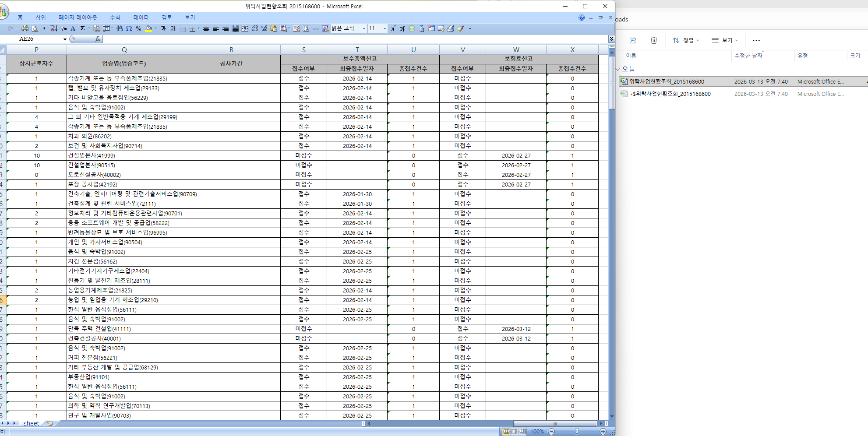Click the green circle toolbar icon

tap(412, 28)
